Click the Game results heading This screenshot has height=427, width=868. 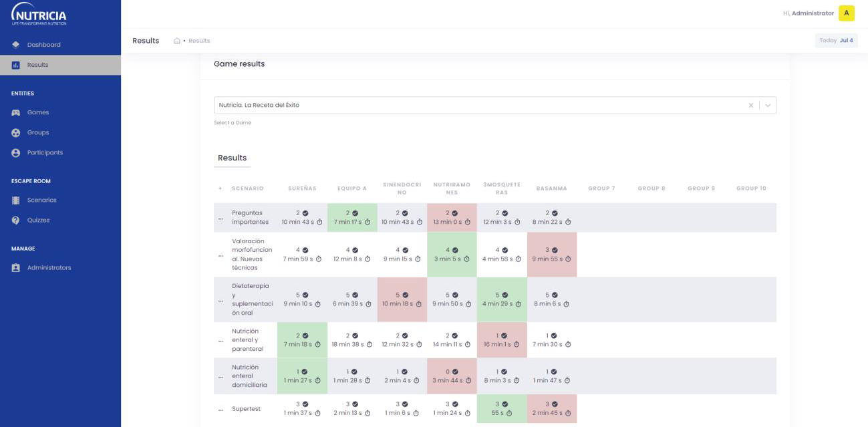pos(239,64)
